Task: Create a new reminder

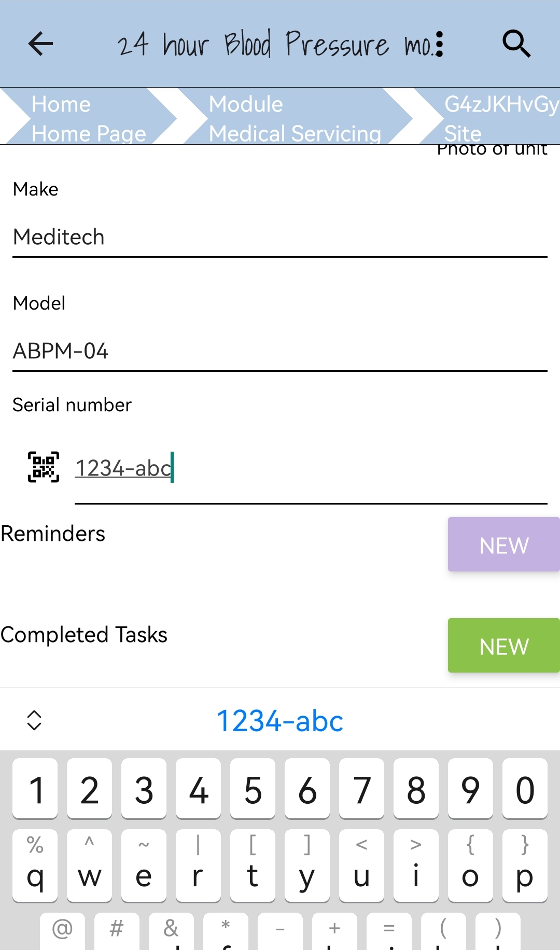Action: [503, 544]
